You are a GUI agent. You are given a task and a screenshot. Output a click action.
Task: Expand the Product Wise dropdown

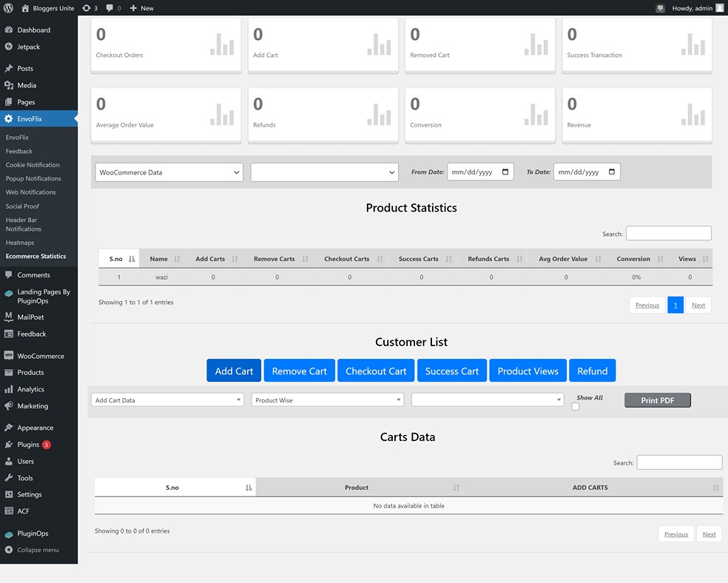click(327, 399)
